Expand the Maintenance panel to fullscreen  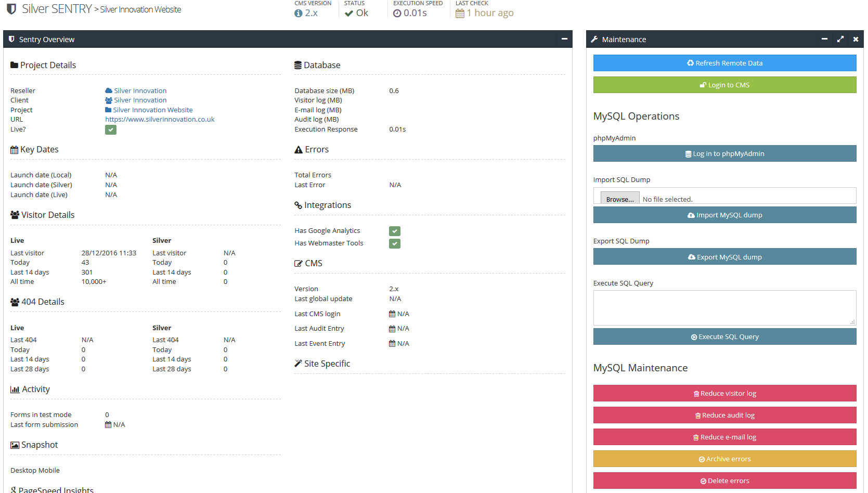click(x=840, y=39)
